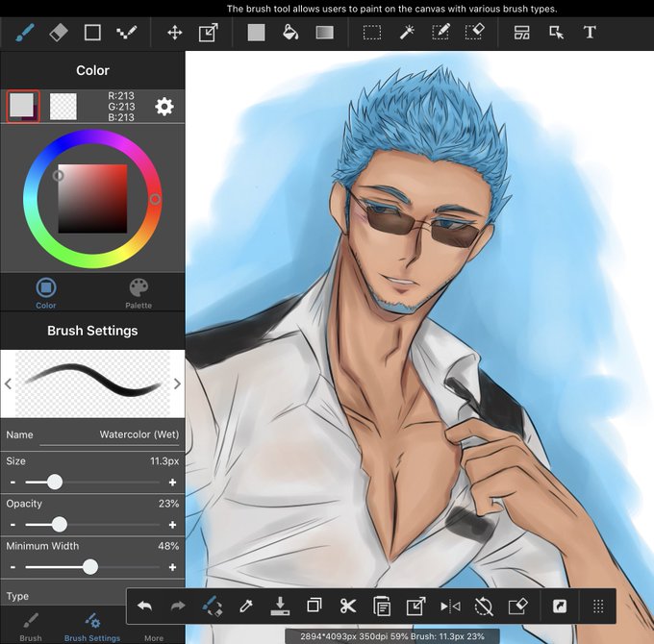
Task: Tap the canvas status info bar
Action: 392,636
